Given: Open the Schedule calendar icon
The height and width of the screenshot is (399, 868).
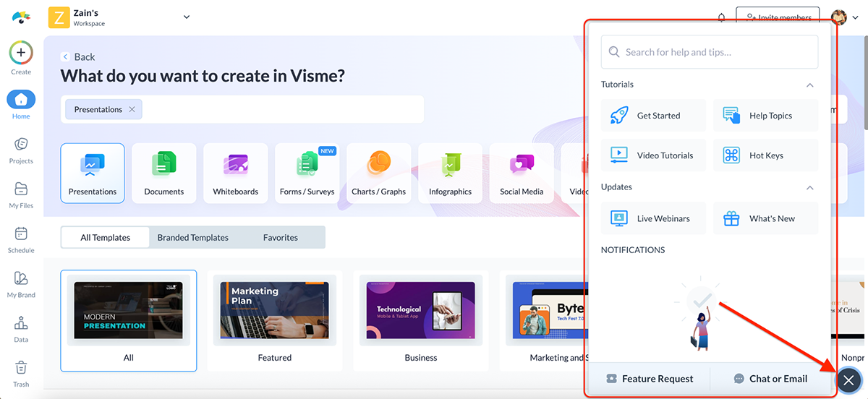Looking at the screenshot, I should tap(21, 234).
